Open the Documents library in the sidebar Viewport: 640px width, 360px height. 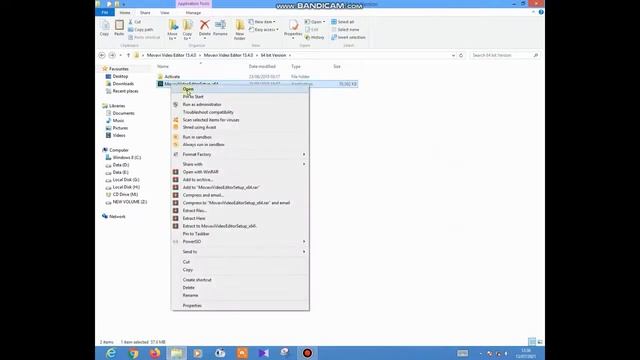123,113
